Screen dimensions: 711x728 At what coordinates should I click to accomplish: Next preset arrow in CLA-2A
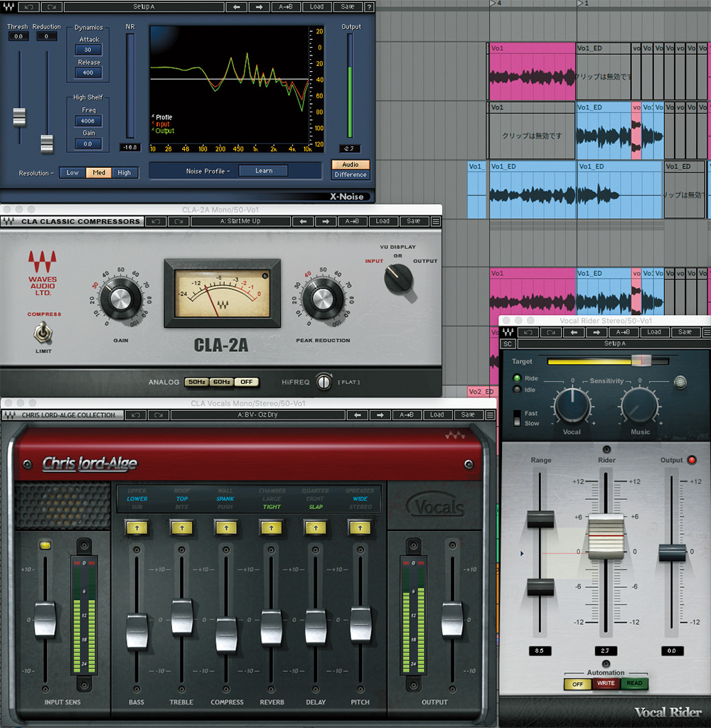point(326,222)
